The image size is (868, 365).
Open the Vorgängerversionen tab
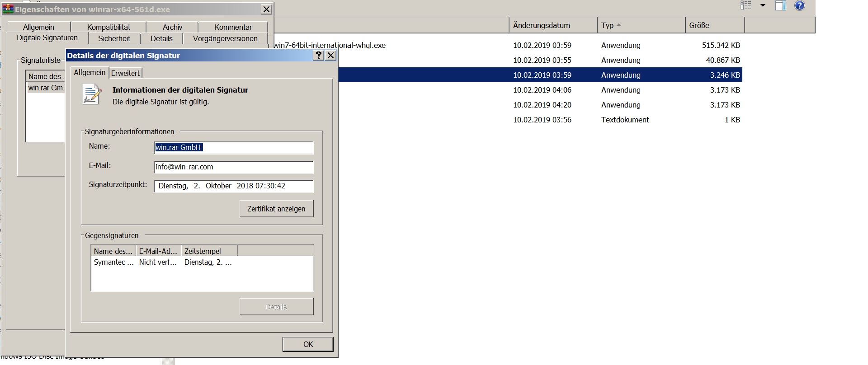tap(225, 38)
